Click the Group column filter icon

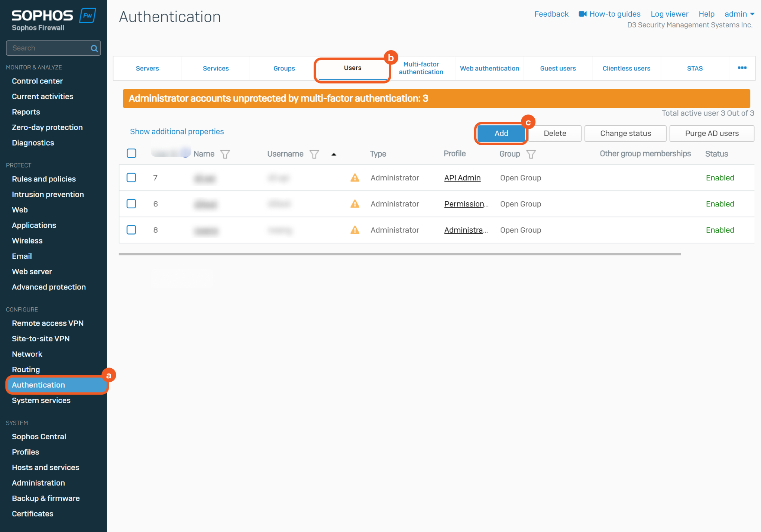click(x=531, y=154)
